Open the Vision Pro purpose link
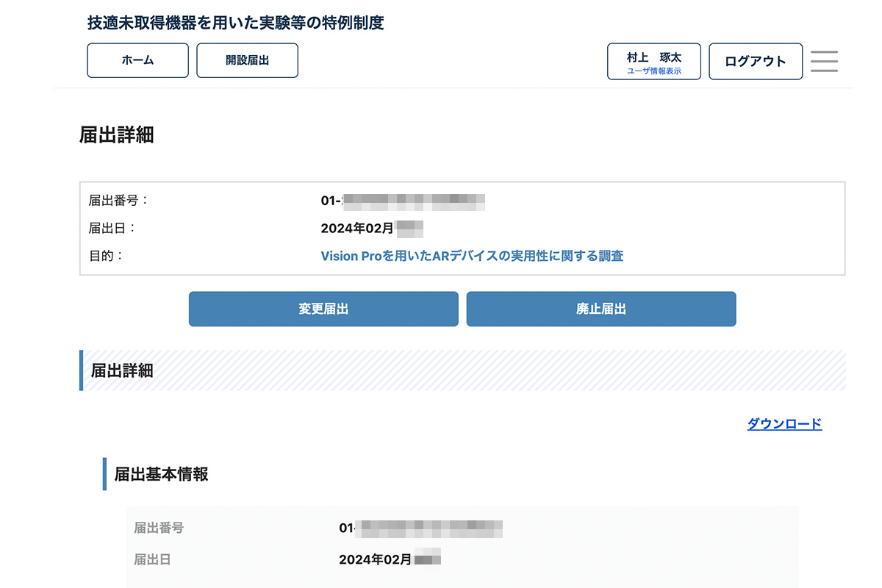882x588 pixels. (472, 256)
